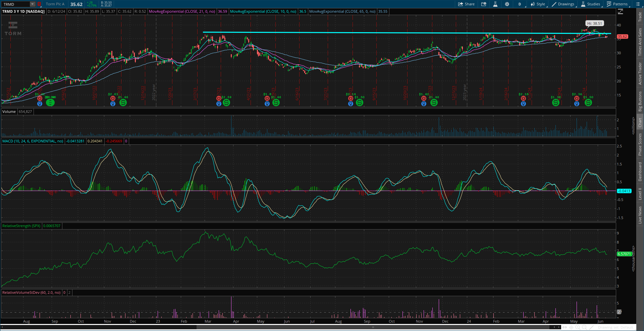644x331 pixels.
Task: Open the list-style menu icon at top right
Action: 638,4
